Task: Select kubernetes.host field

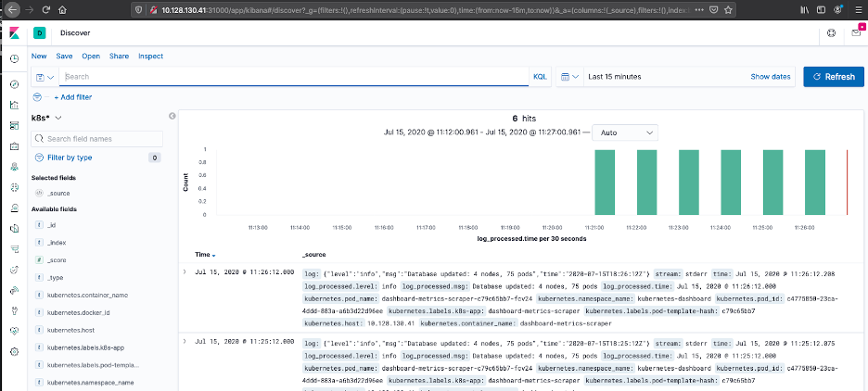Action: pos(70,330)
